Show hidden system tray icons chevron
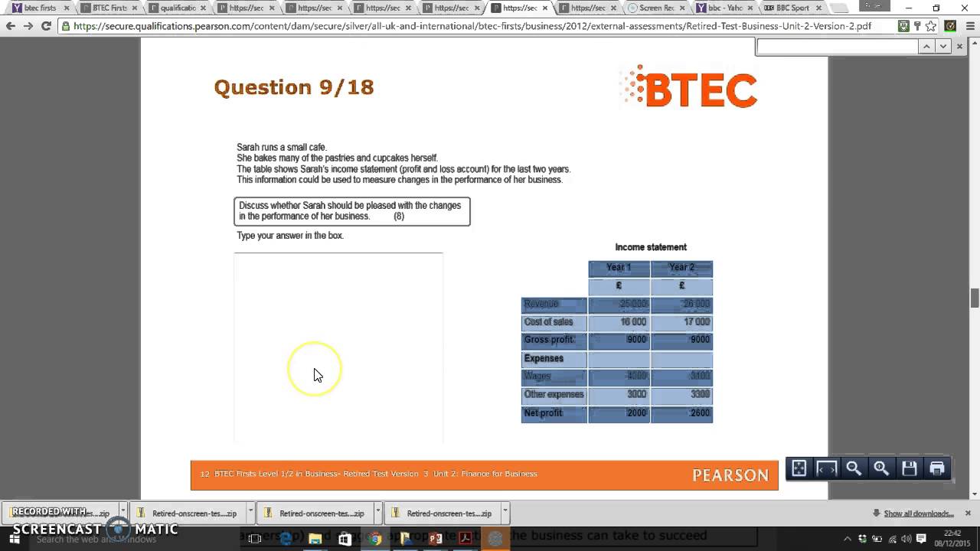 848,539
